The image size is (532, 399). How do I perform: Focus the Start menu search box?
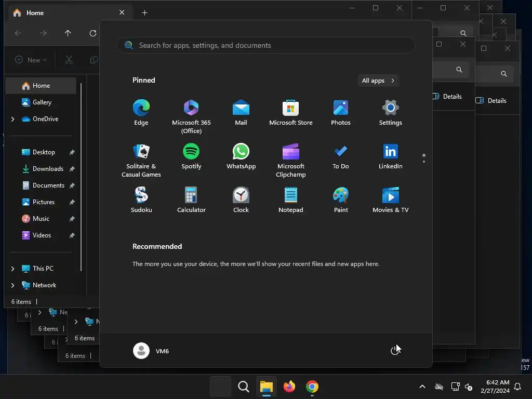click(x=266, y=46)
